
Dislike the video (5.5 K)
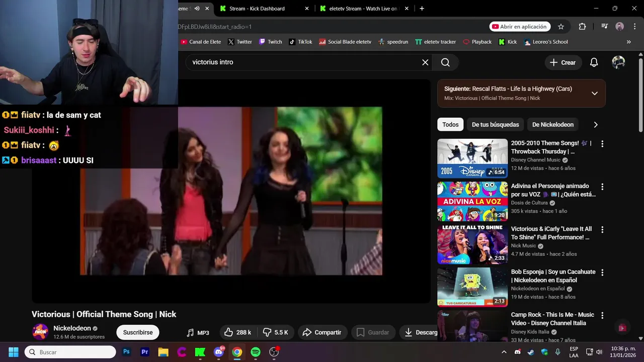(276, 332)
